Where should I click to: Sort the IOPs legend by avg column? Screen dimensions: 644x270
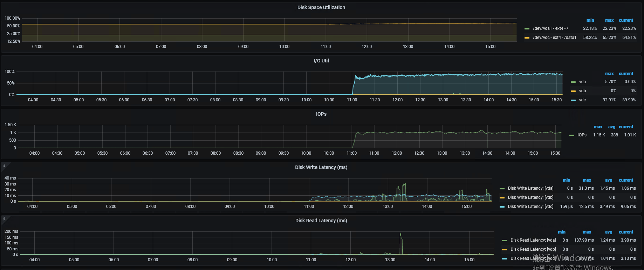611,127
